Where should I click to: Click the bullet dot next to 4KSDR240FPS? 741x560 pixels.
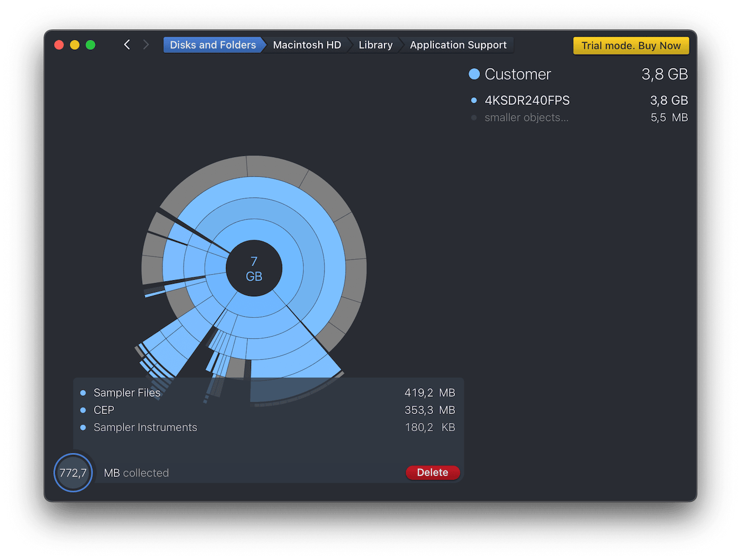coord(474,101)
